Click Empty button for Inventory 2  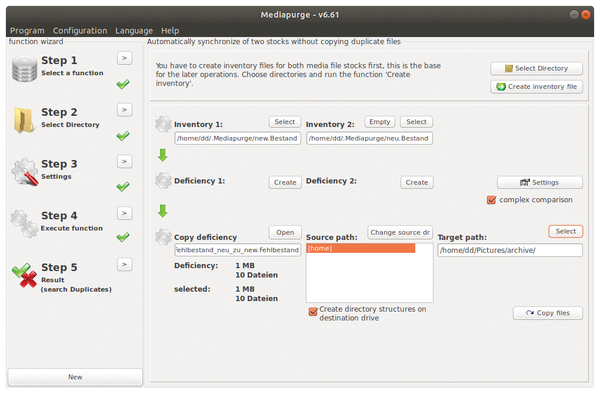click(x=380, y=122)
